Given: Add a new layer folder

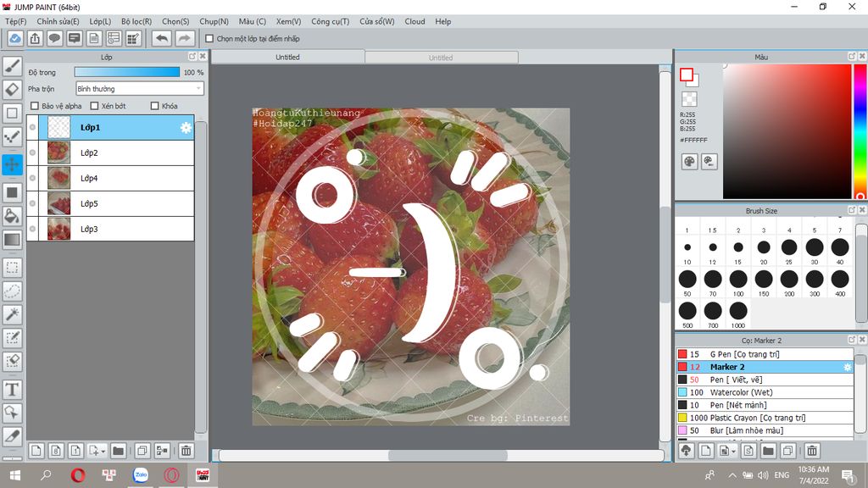Looking at the screenshot, I should point(118,451).
